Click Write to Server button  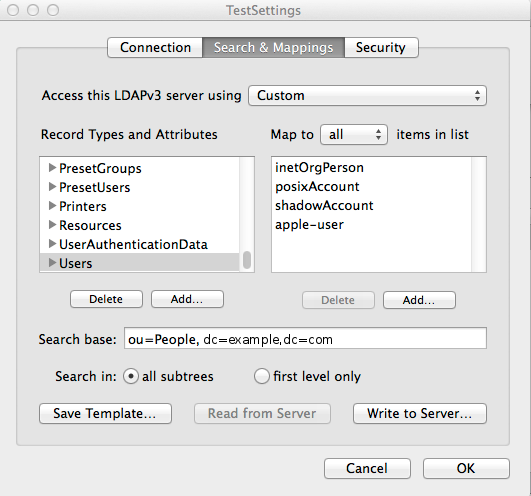click(420, 413)
